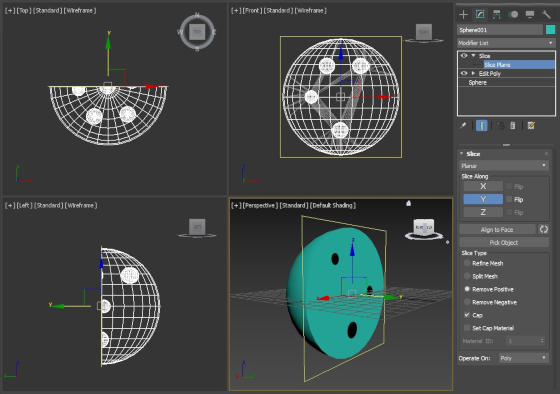This screenshot has width=560, height=394.
Task: Open the Modify command panel tab
Action: pyautogui.click(x=480, y=14)
